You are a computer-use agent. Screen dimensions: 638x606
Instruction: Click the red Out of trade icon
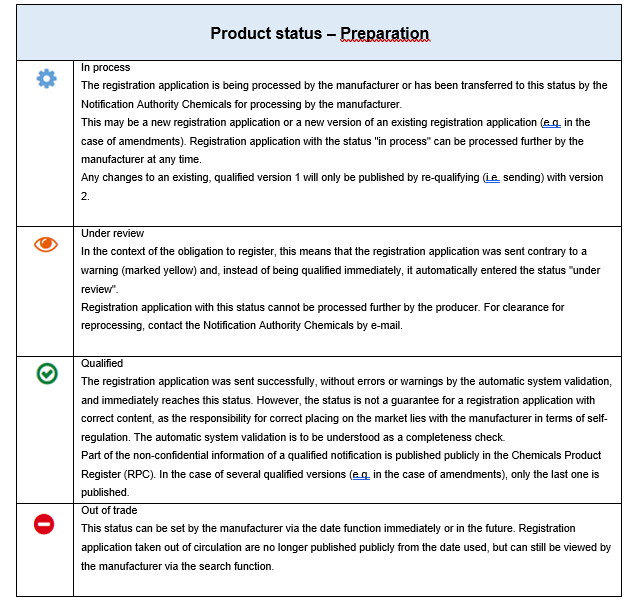45,523
